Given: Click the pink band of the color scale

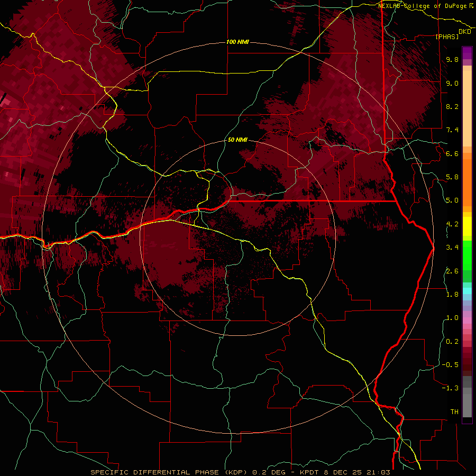Looking at the screenshot, I should tap(467, 321).
